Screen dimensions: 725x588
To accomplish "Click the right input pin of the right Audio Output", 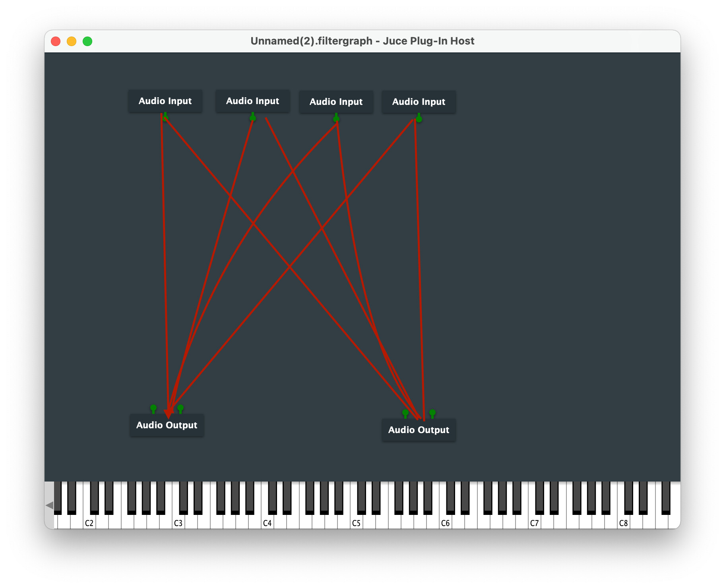I will (x=432, y=414).
